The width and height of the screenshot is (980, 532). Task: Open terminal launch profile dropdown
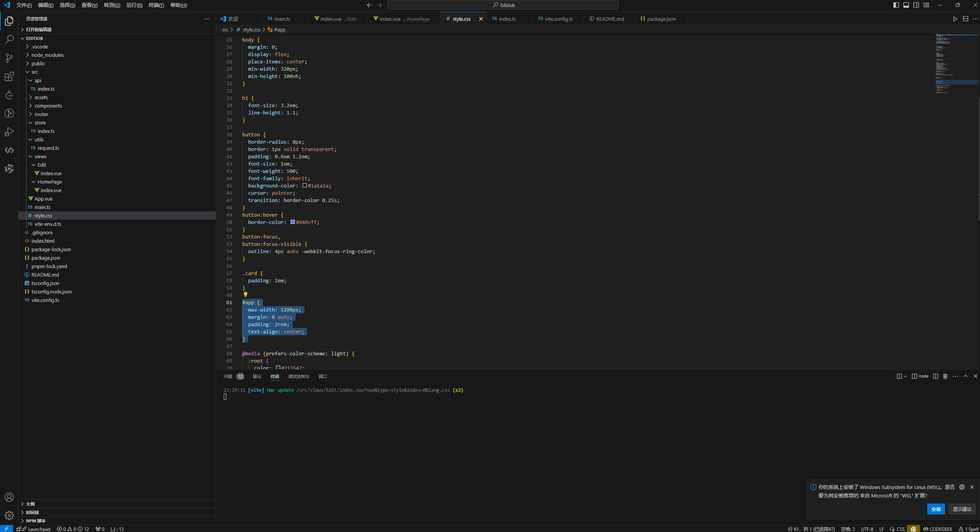tap(905, 376)
